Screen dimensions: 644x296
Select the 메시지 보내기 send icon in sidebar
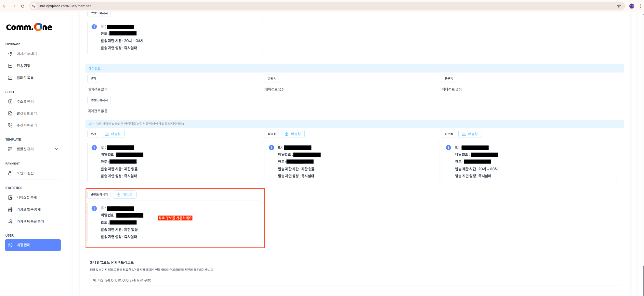click(x=10, y=54)
